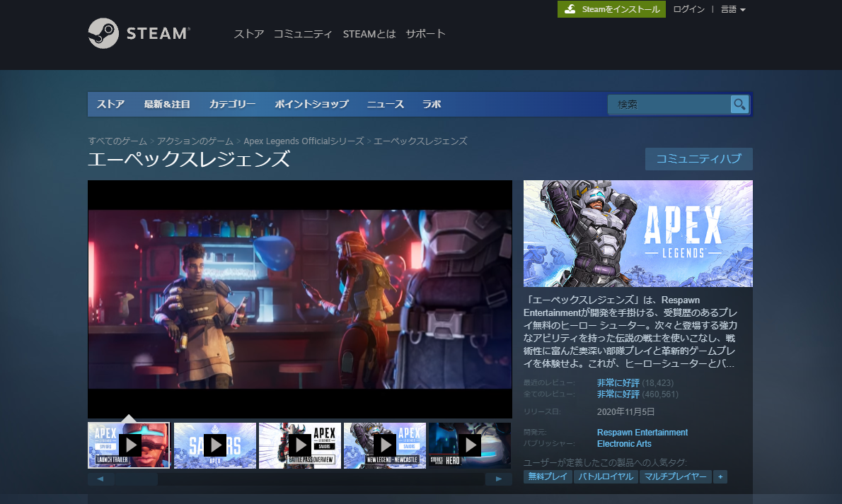Click the main trailer video player
Viewport: 842px width, 504px height.
click(x=299, y=299)
